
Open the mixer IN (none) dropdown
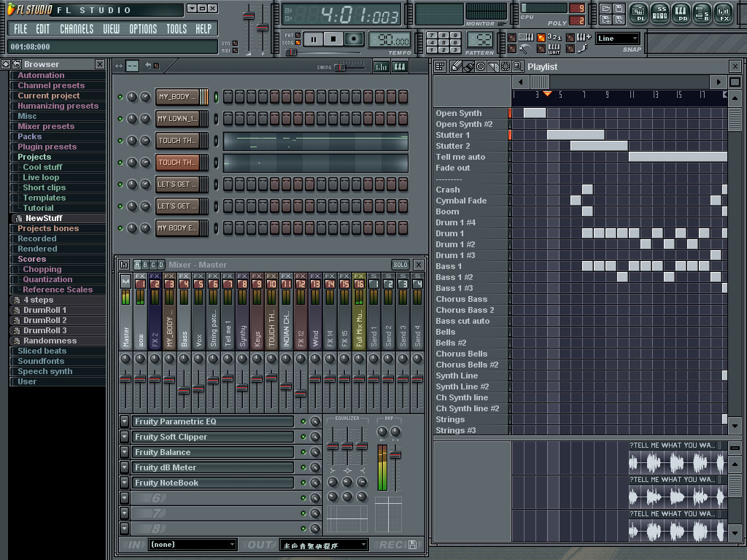pyautogui.click(x=193, y=545)
